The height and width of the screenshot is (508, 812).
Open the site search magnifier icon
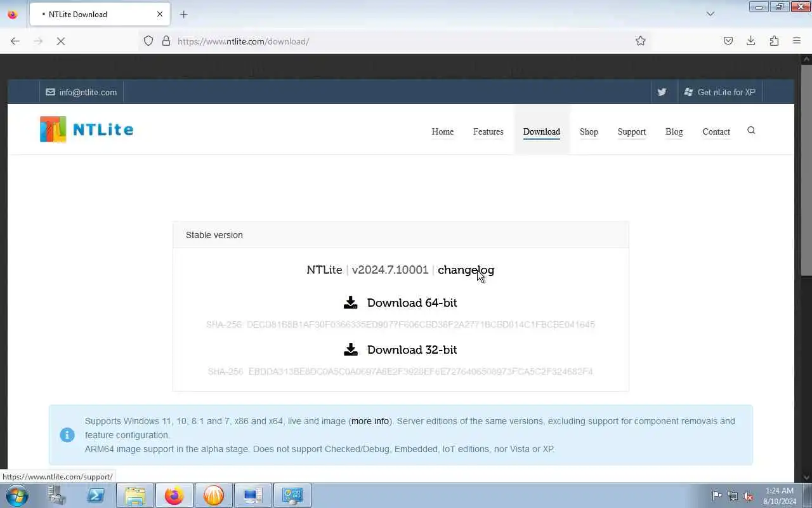[751, 130]
